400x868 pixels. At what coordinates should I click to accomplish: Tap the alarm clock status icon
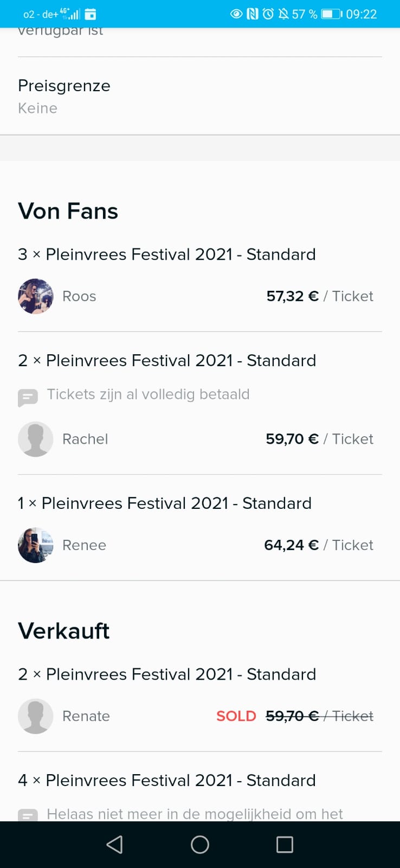click(x=268, y=14)
